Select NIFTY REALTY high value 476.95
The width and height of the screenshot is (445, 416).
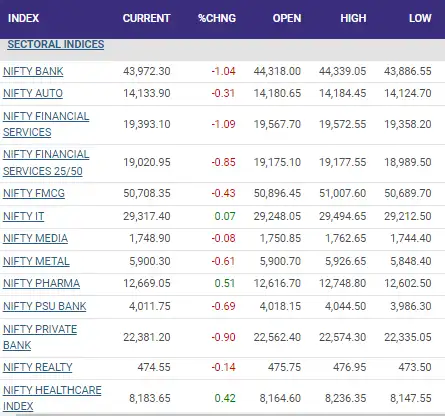(x=350, y=367)
